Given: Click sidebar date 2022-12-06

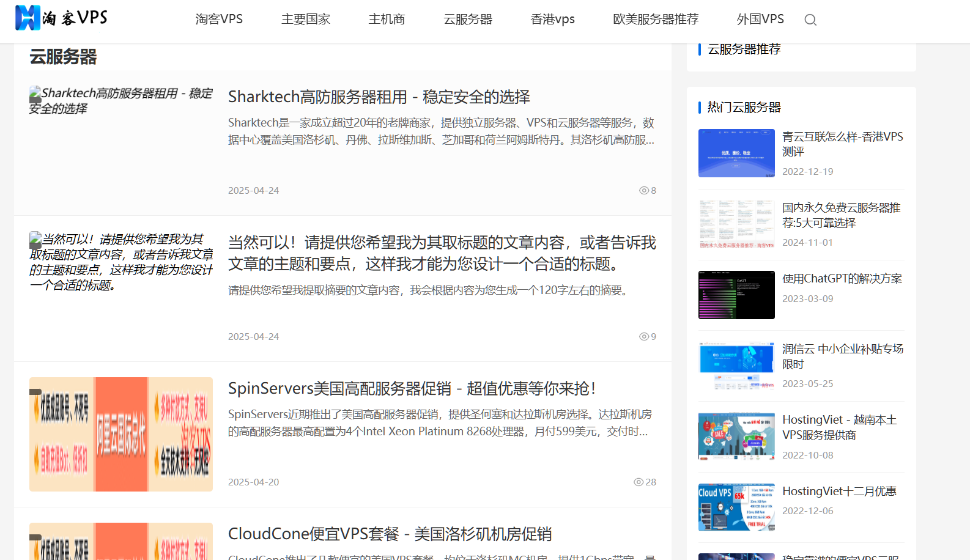Looking at the screenshot, I should click(808, 510).
